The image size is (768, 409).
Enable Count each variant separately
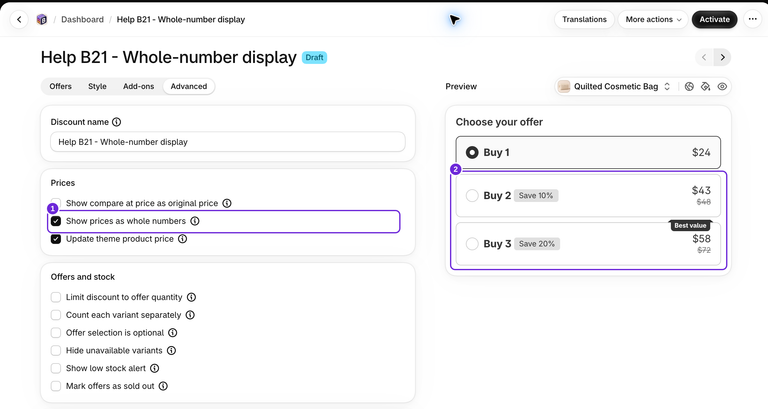(x=56, y=315)
